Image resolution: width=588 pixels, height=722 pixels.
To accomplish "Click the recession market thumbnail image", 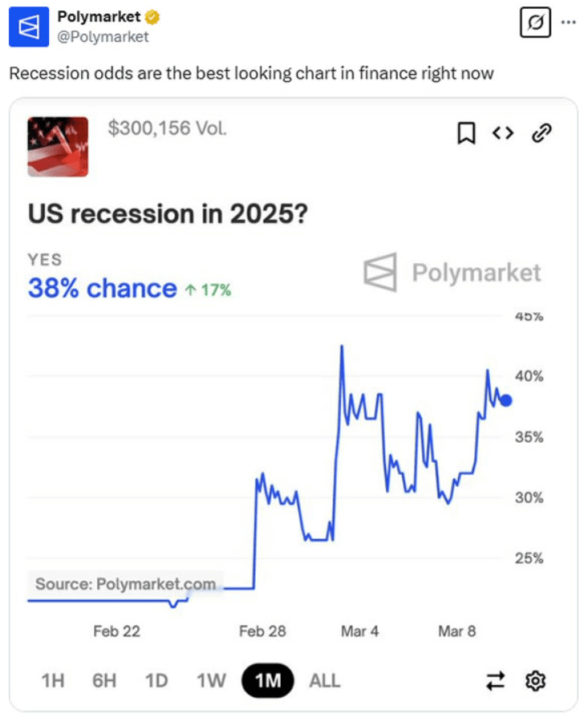I will point(58,147).
